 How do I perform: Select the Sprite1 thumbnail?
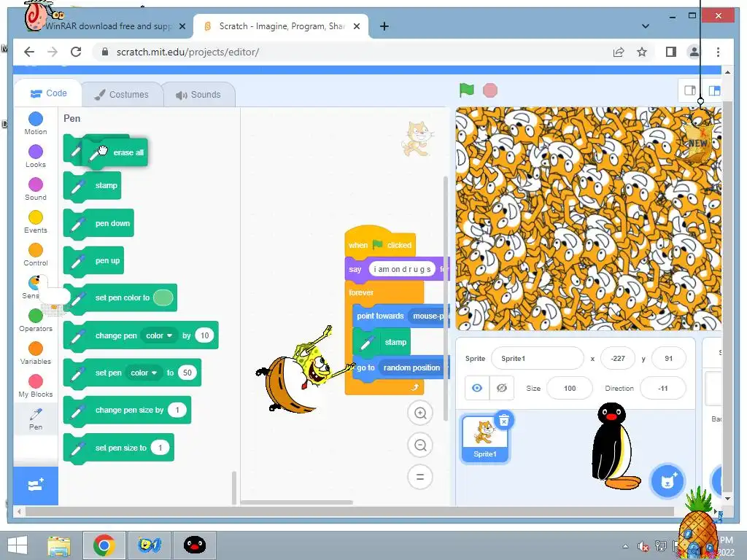point(485,438)
